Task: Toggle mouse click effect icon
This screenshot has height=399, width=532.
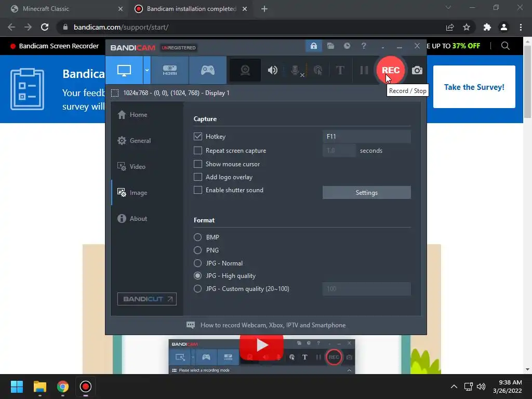Action: click(x=318, y=70)
